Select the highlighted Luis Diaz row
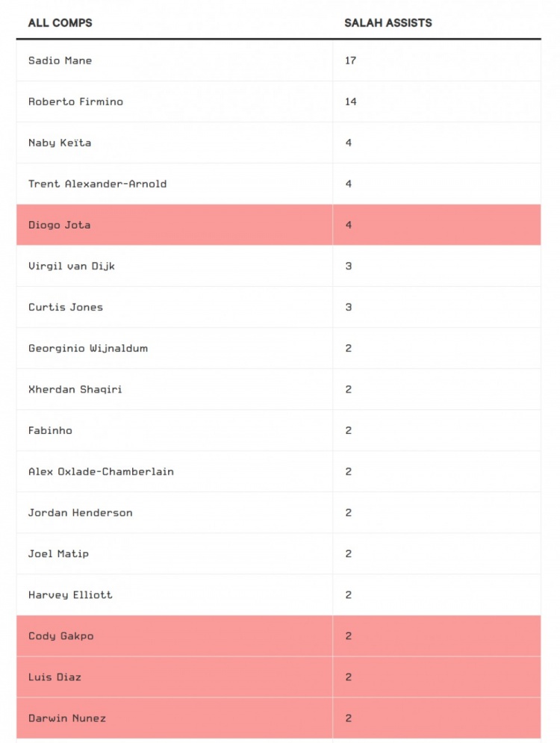The image size is (560, 743). 55,677
